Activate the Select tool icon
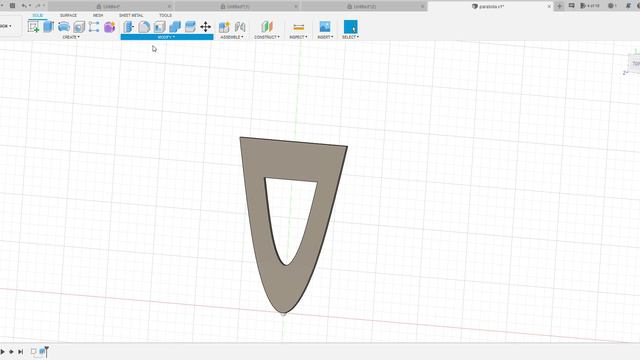 click(351, 27)
